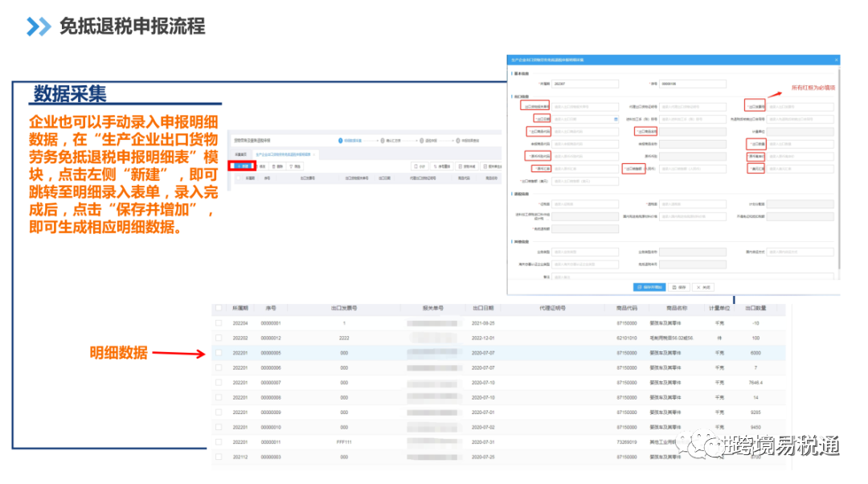The width and height of the screenshot is (868, 484).
Task: Click the 征税率 input field
Action: point(585,203)
